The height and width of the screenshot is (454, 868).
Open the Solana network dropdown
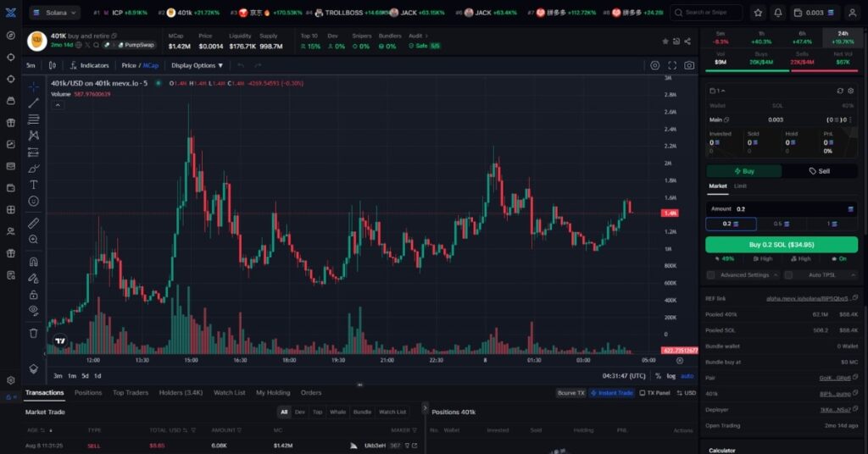click(x=55, y=12)
